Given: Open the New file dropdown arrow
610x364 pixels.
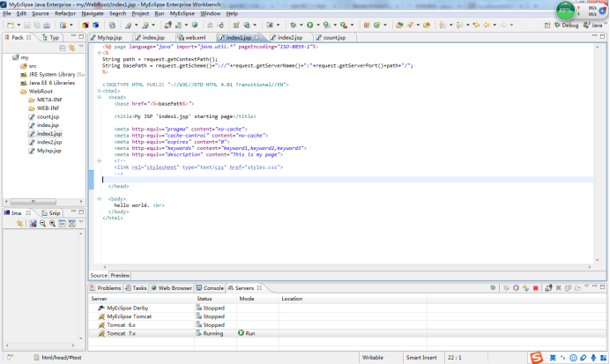Looking at the screenshot, I should (19, 26).
